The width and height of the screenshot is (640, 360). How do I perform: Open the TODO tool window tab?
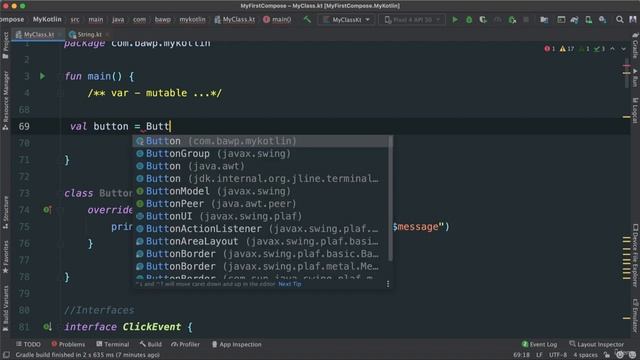pyautogui.click(x=28, y=344)
